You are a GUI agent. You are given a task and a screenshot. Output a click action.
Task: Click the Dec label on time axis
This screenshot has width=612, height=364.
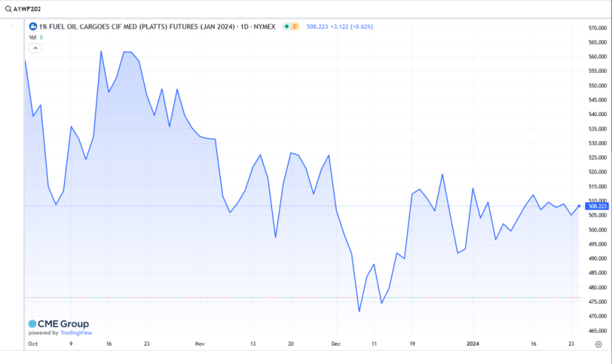point(335,344)
